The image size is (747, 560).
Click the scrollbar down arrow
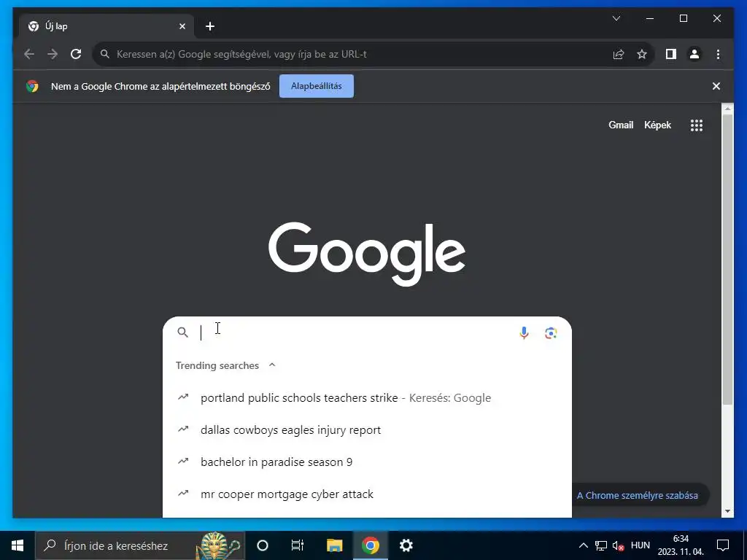(727, 511)
